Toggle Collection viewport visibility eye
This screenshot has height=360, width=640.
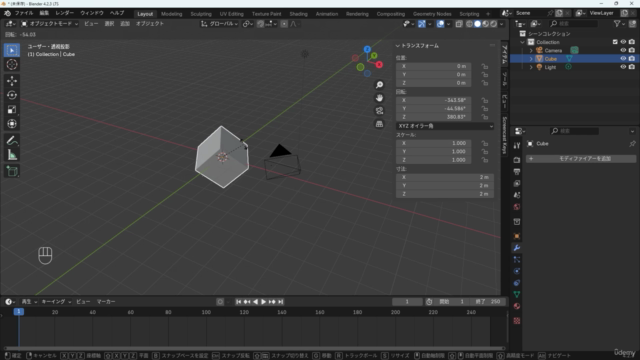623,42
